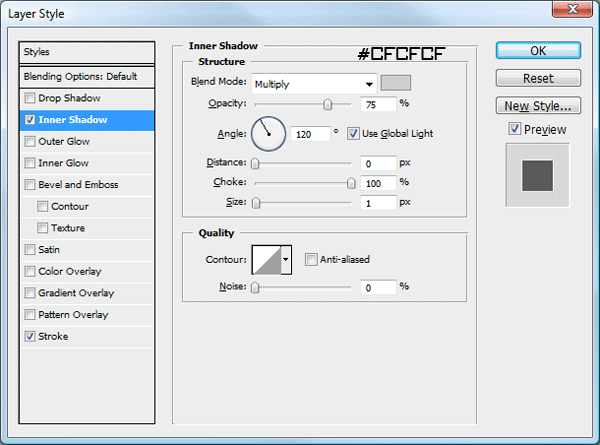This screenshot has height=445, width=600.
Task: Click the Size value field
Action: click(x=378, y=203)
